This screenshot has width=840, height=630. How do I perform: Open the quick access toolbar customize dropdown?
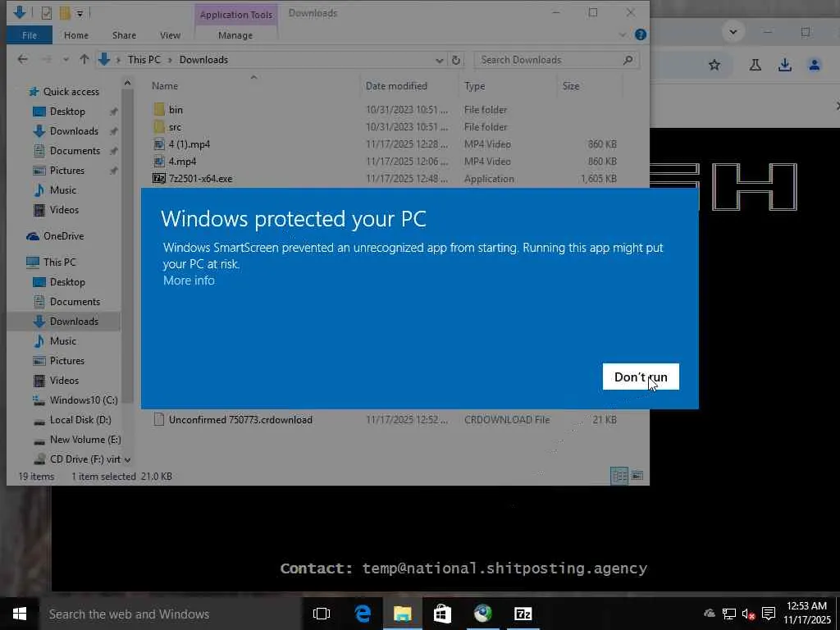80,13
